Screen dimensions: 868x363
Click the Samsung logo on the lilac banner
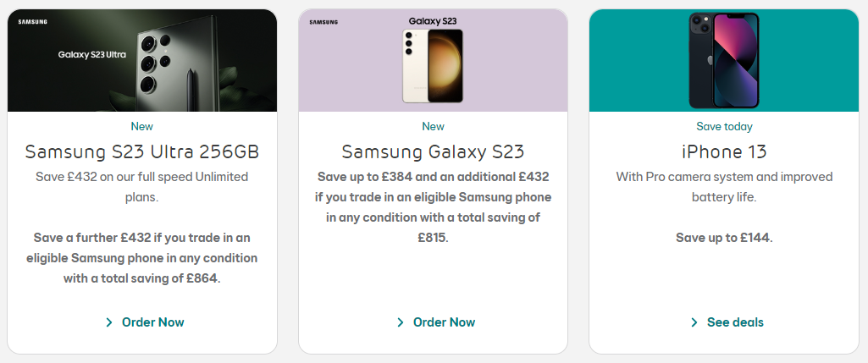pyautogui.click(x=323, y=23)
